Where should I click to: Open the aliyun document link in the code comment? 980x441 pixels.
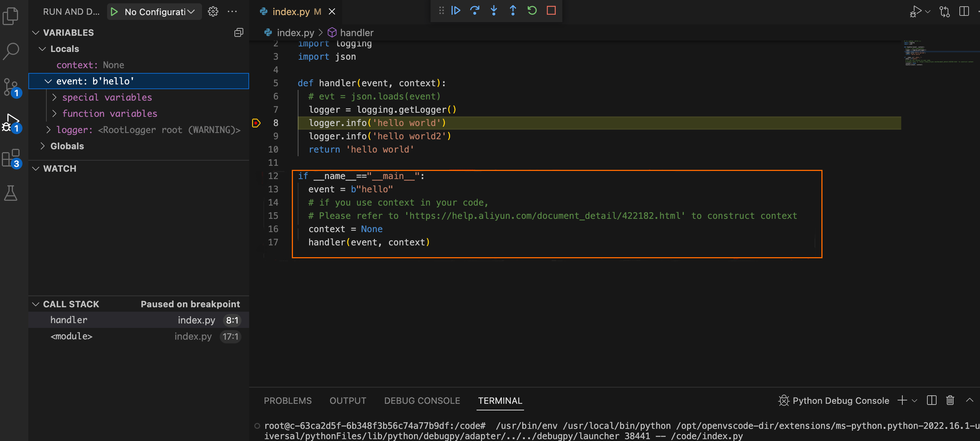pyautogui.click(x=544, y=216)
